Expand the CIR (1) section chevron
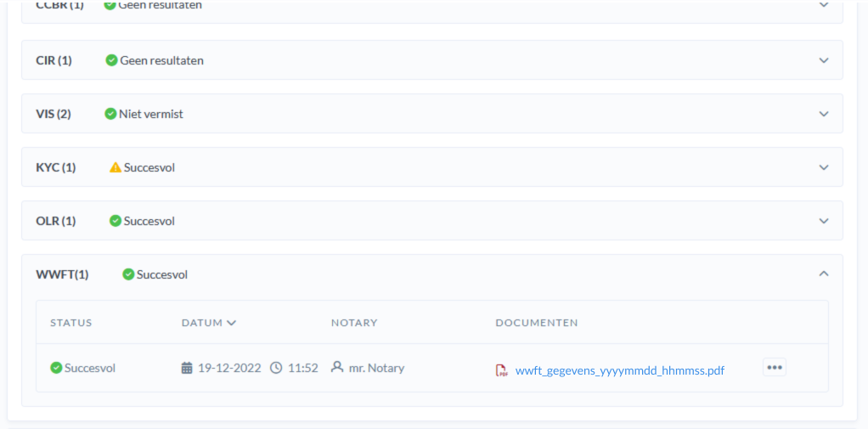The width and height of the screenshot is (868, 429). [x=823, y=60]
